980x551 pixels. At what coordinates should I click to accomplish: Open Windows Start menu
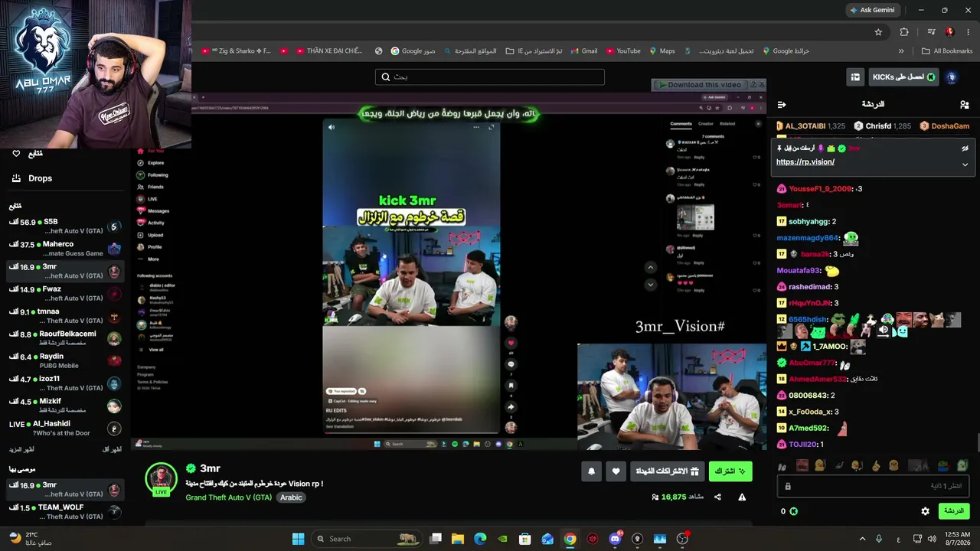(298, 539)
